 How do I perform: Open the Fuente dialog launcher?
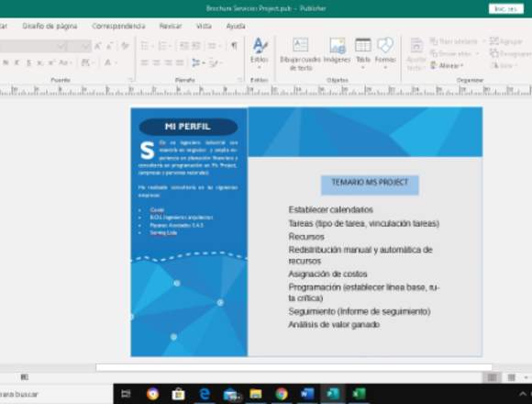(x=130, y=80)
